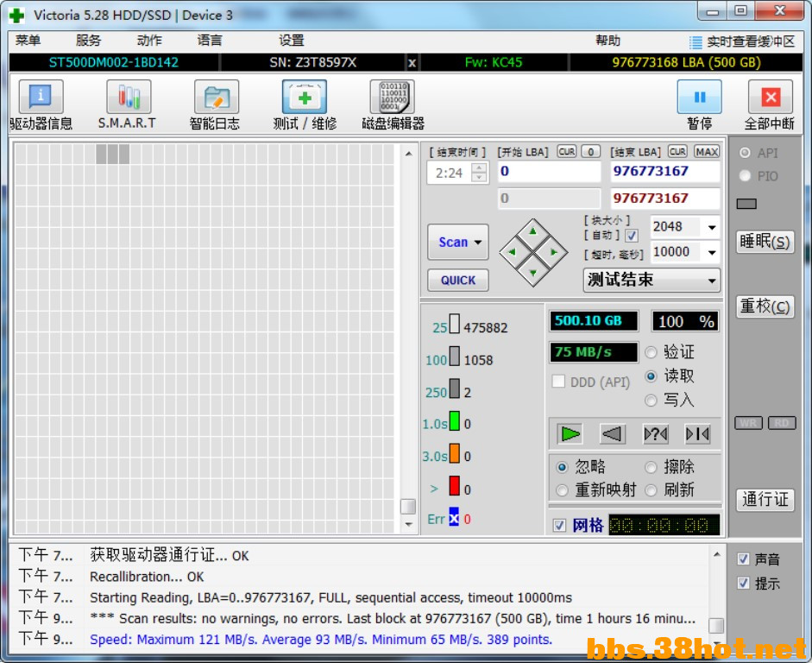Select the 验证 verify radio button

click(x=651, y=353)
